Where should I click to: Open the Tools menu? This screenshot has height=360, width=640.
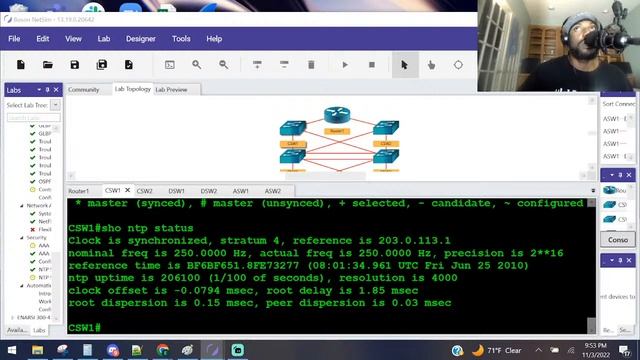pyautogui.click(x=181, y=39)
